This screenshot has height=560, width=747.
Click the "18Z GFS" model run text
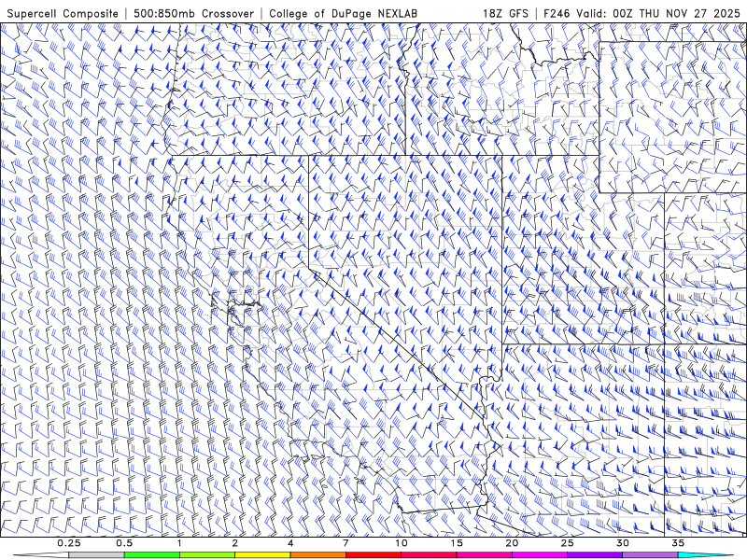505,13
